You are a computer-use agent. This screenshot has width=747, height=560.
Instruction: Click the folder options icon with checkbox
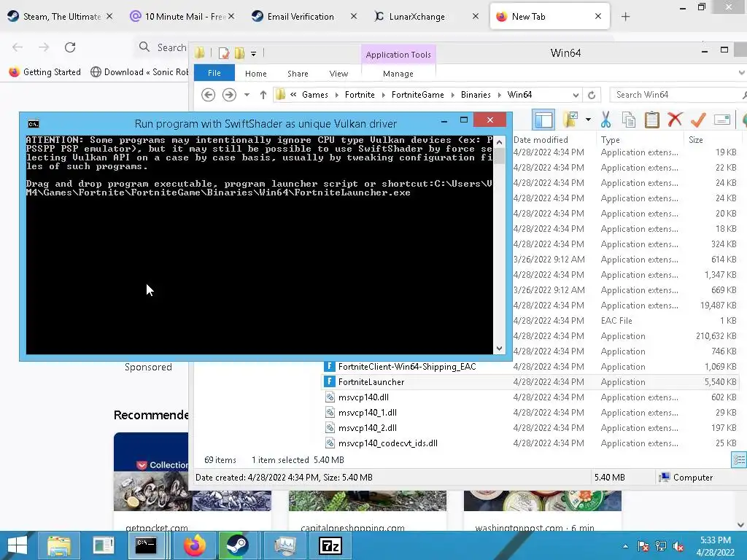(x=570, y=120)
